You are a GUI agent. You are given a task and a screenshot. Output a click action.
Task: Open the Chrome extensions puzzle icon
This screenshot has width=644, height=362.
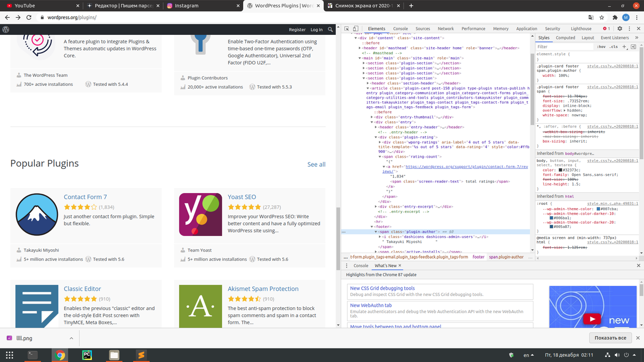(x=614, y=17)
